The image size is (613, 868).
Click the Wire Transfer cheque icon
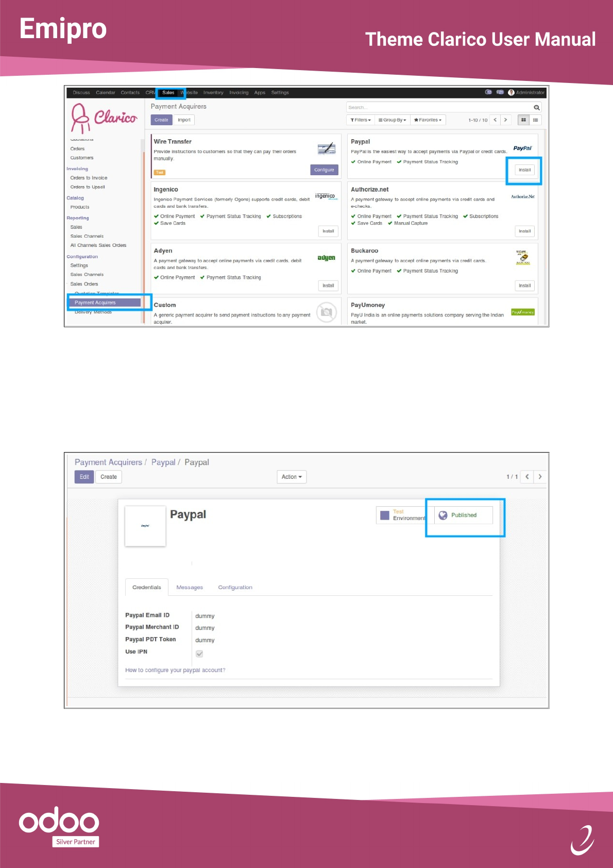point(326,148)
